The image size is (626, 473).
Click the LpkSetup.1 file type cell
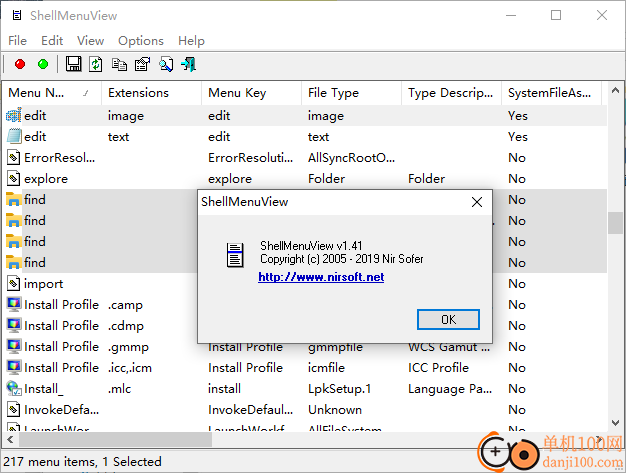[x=339, y=388]
